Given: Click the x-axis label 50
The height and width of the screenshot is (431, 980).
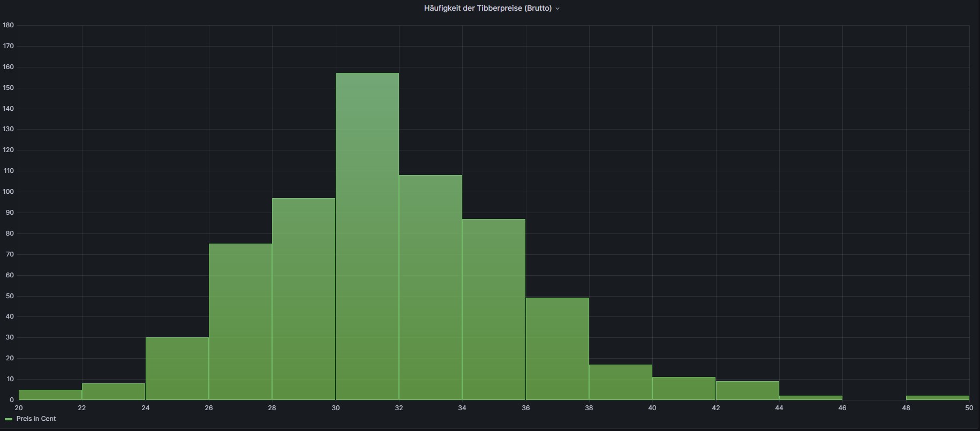Looking at the screenshot, I should point(969,408).
